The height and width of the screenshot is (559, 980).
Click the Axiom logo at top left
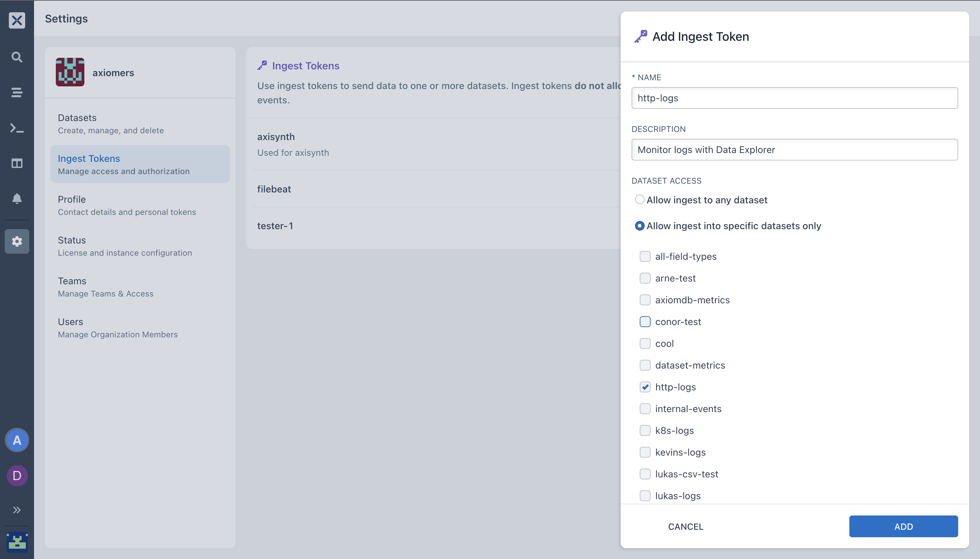(x=17, y=20)
